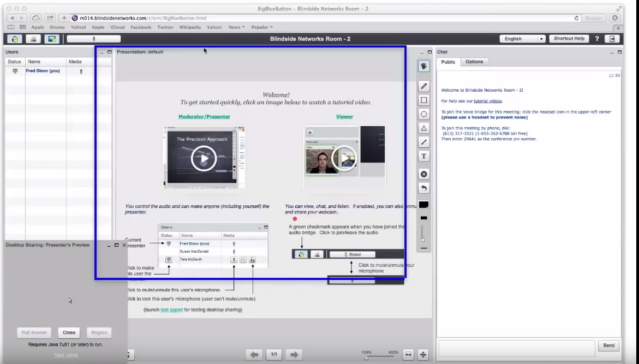Open the Viewer tutorial link
The image size is (639, 364).
[344, 117]
